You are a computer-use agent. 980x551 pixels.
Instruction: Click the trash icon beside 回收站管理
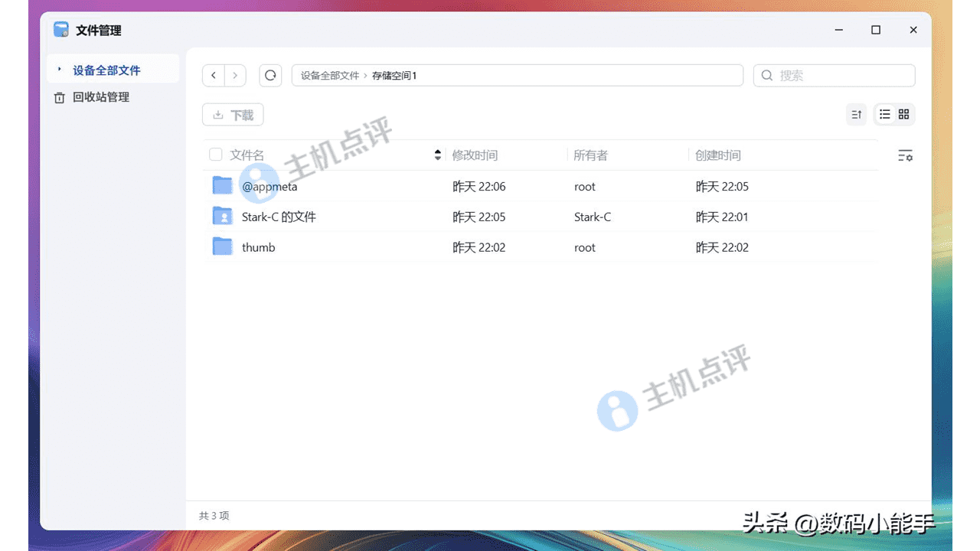coord(61,97)
